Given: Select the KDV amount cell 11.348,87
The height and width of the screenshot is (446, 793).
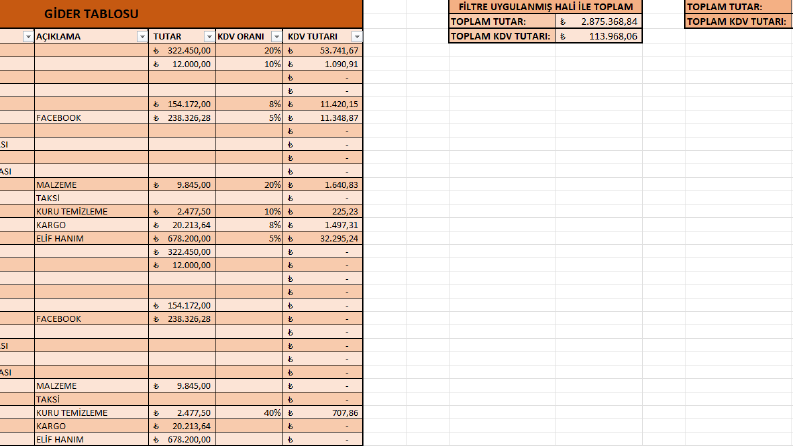Looking at the screenshot, I should (323, 117).
